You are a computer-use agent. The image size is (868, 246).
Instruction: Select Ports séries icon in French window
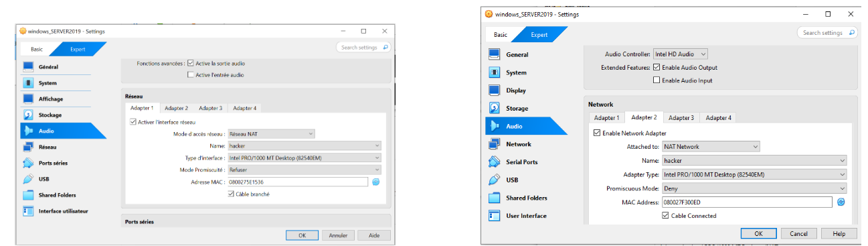[28, 163]
